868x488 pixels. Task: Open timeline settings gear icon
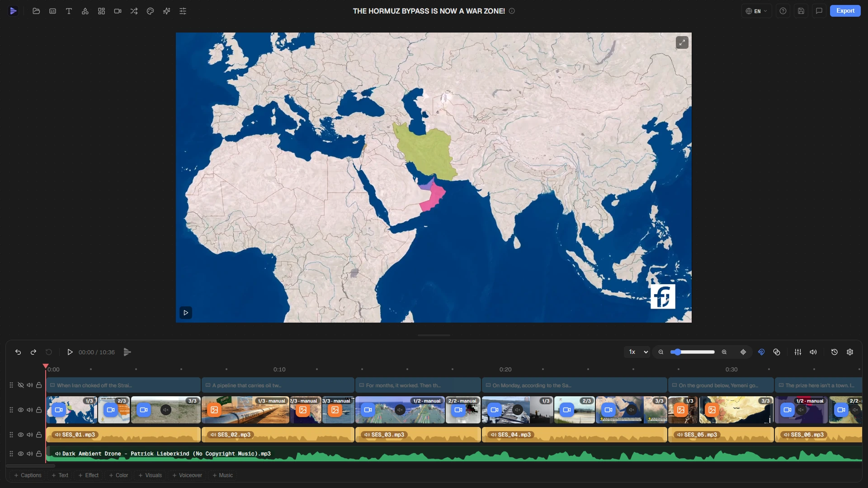pos(850,352)
